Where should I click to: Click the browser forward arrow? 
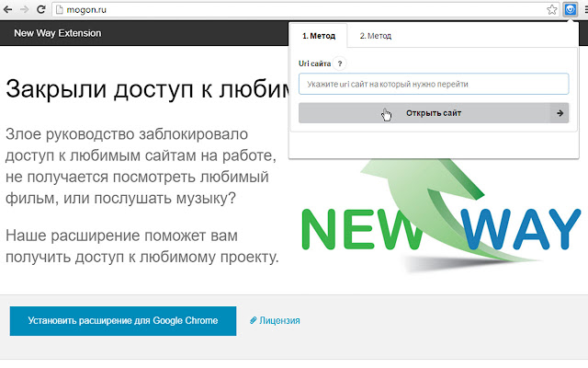(x=25, y=9)
